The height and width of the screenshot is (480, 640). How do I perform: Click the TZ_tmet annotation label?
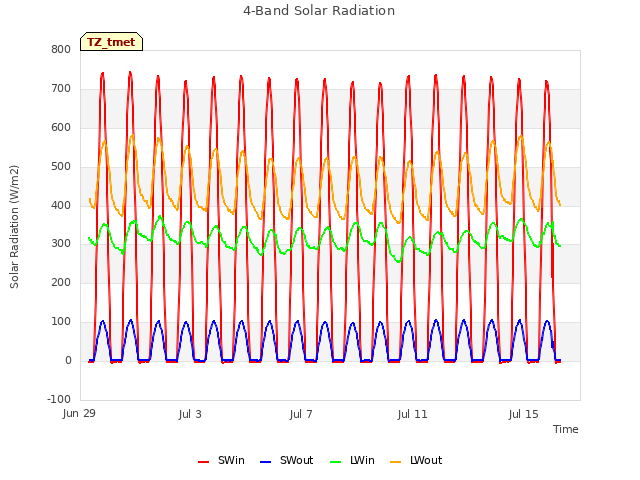coord(111,42)
